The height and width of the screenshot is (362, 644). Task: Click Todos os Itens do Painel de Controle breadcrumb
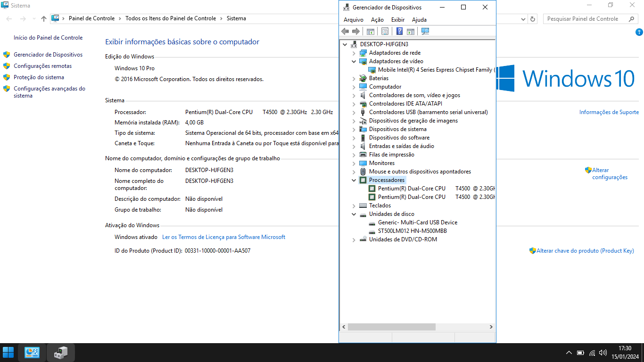tap(171, 19)
